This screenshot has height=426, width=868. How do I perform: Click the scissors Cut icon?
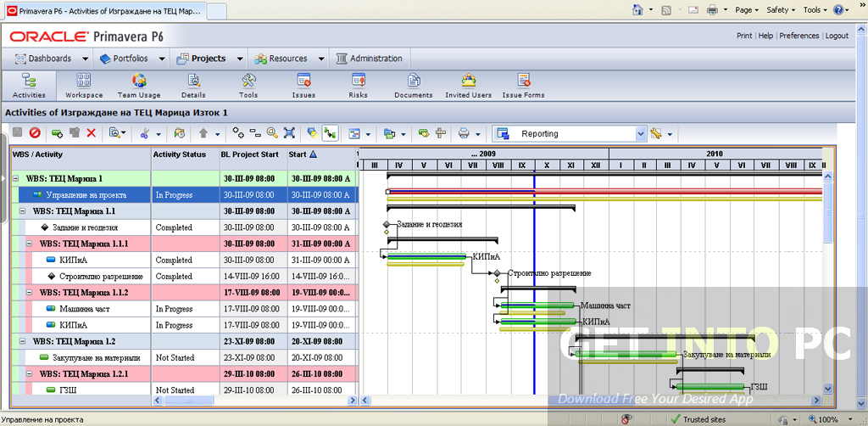(144, 133)
